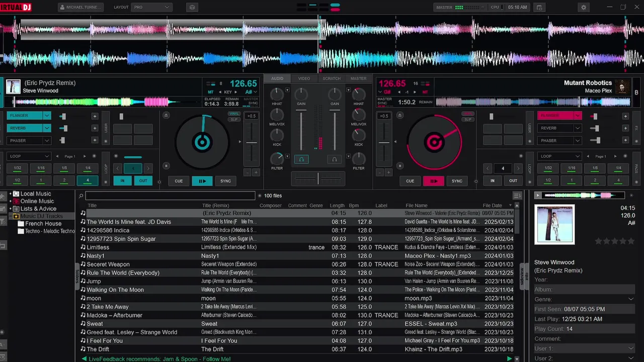Toggle master tempo MT on the left deck

click(210, 93)
